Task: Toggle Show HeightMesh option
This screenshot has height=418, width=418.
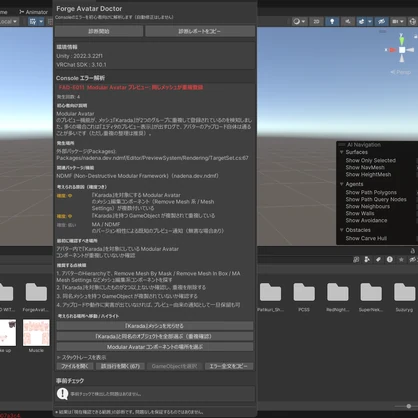Action: [x=368, y=174]
